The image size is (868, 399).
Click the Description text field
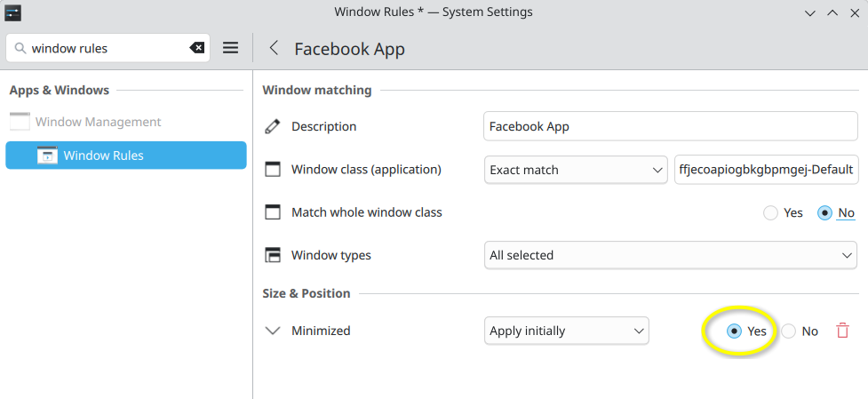click(x=671, y=126)
